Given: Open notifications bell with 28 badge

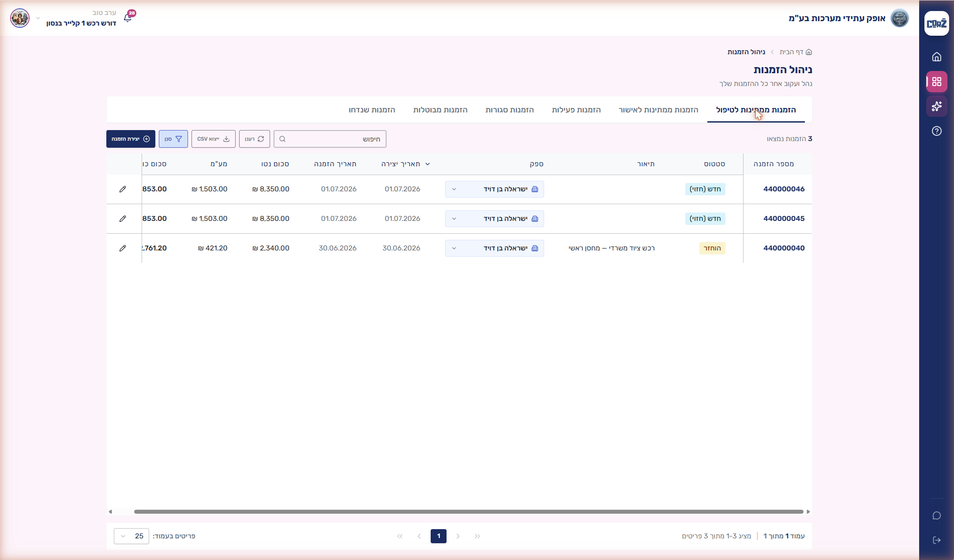Looking at the screenshot, I should click(x=128, y=17).
